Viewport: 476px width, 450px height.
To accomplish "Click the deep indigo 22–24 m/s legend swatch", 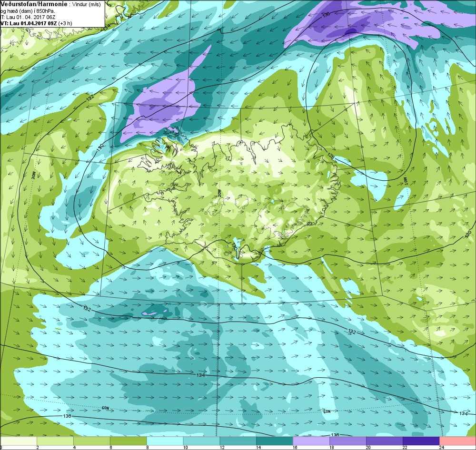I will [421, 440].
